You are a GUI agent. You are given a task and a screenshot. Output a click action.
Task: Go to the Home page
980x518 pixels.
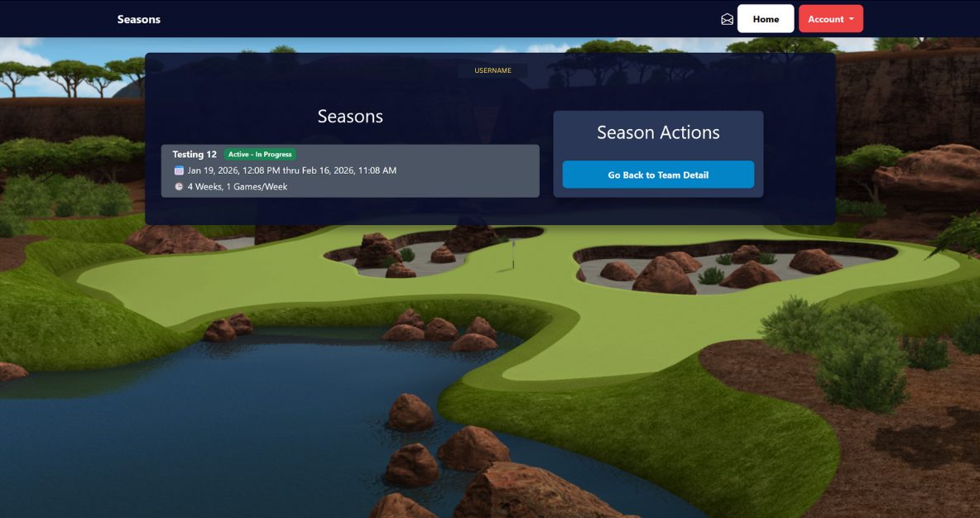click(x=766, y=19)
